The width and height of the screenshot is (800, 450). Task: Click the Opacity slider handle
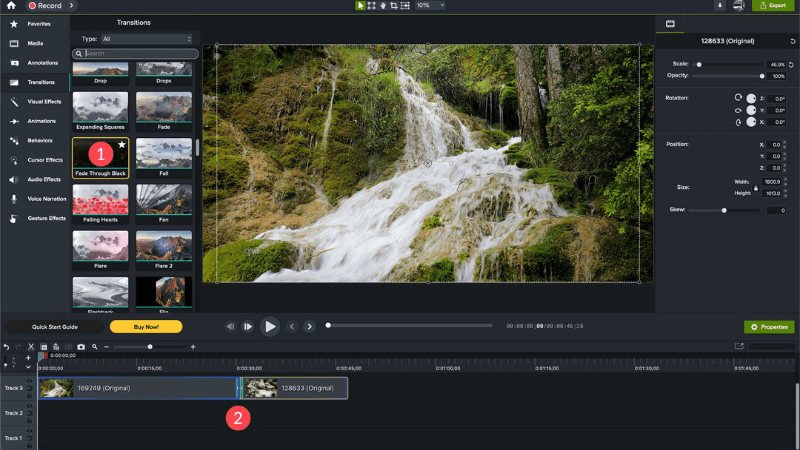pos(762,76)
